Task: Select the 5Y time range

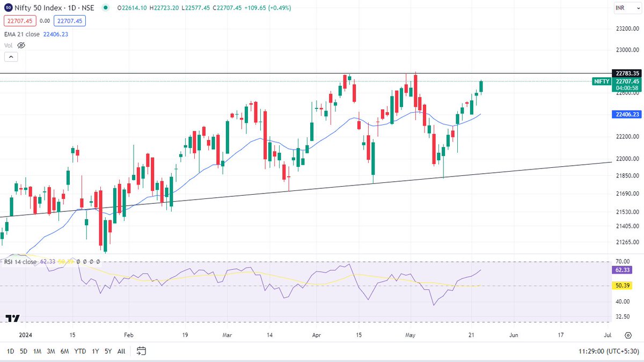Action: point(107,351)
